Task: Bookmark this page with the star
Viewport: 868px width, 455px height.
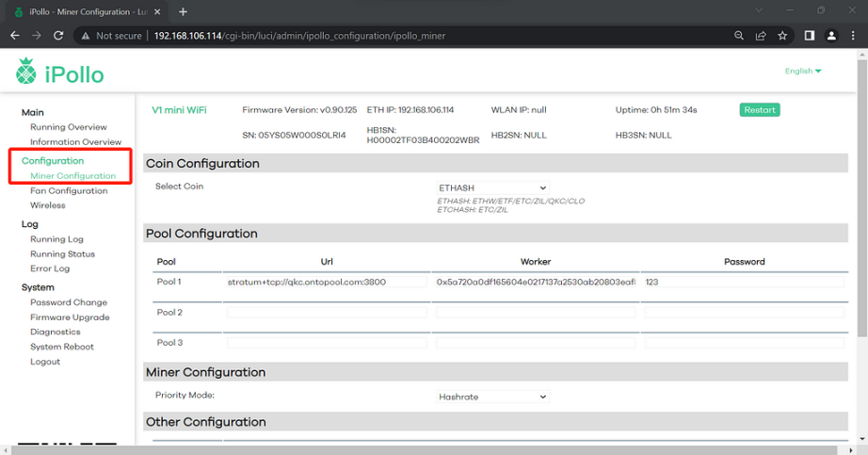Action: pyautogui.click(x=782, y=36)
